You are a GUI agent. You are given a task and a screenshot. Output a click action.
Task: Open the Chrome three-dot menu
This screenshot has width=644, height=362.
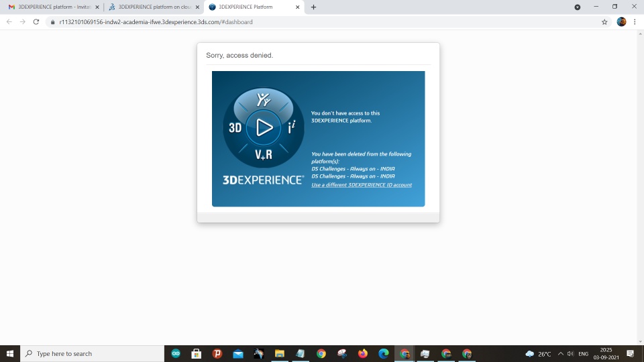[635, 21]
